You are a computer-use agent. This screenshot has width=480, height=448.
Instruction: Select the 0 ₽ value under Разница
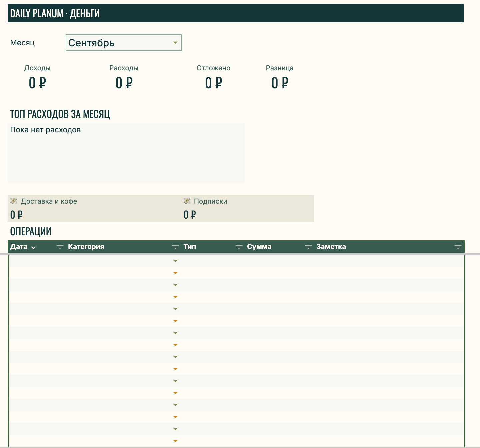coord(280,83)
